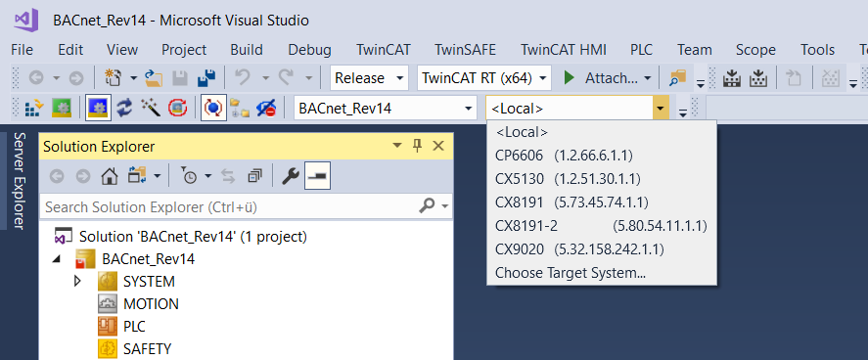Click the Solution Explorer Home icon
The width and height of the screenshot is (868, 360).
pos(110,176)
